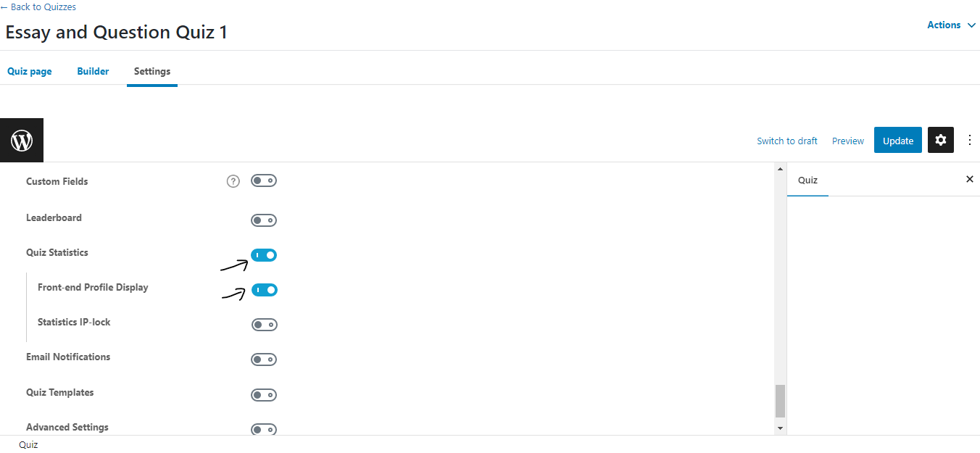Viewport: 980px width, 453px height.
Task: Turn off Front-end Profile Display
Action: [265, 290]
